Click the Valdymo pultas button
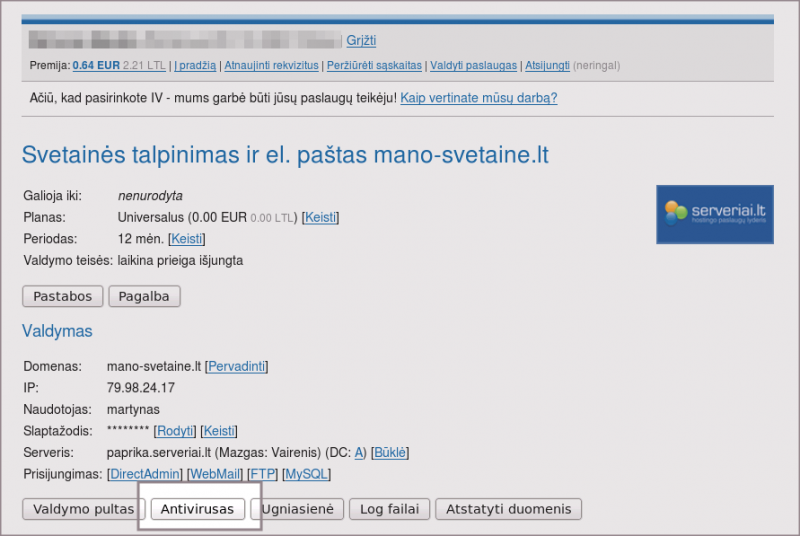Image resolution: width=800 pixels, height=536 pixels. point(83,509)
